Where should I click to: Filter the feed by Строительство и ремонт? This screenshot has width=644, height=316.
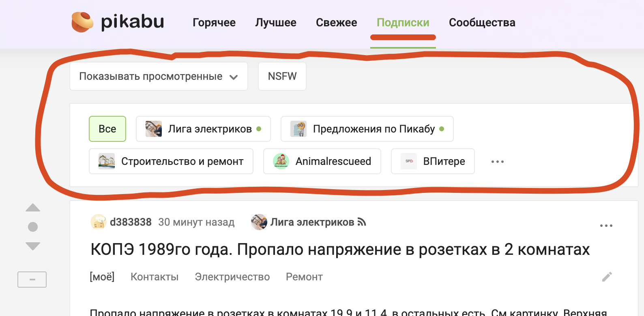point(171,161)
